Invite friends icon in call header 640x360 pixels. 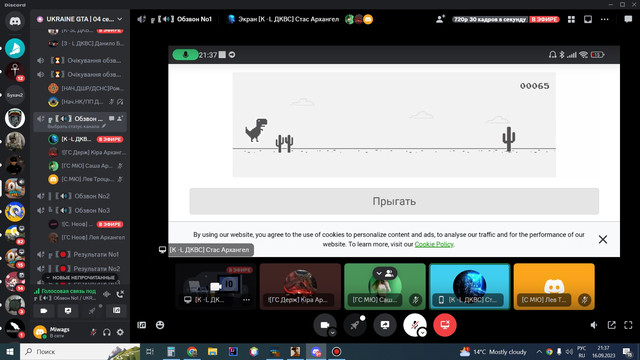[x=440, y=19]
